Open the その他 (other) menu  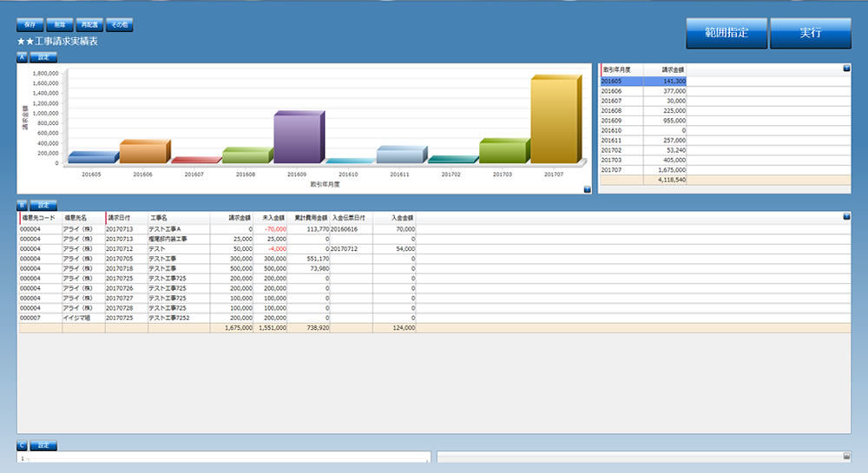pos(119,26)
